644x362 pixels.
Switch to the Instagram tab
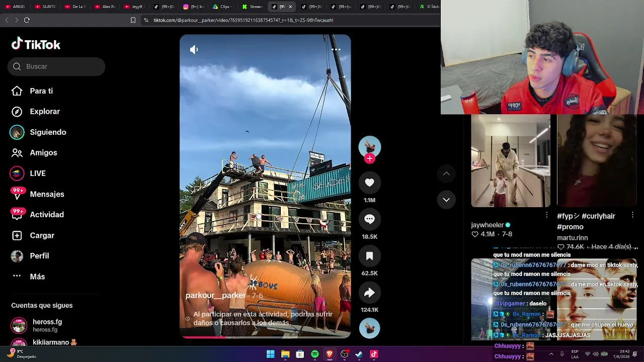[194, 7]
